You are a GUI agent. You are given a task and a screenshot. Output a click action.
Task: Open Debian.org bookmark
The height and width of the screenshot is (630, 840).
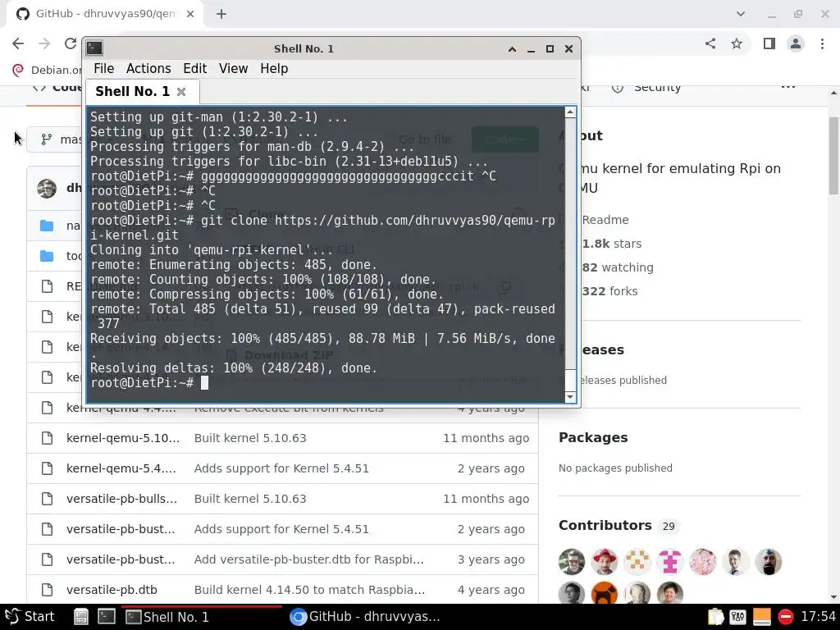[x=48, y=70]
